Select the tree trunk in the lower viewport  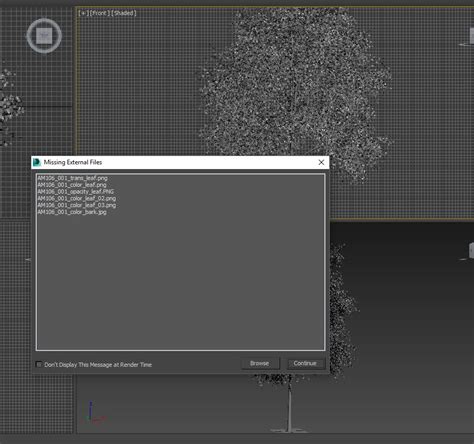click(x=289, y=407)
